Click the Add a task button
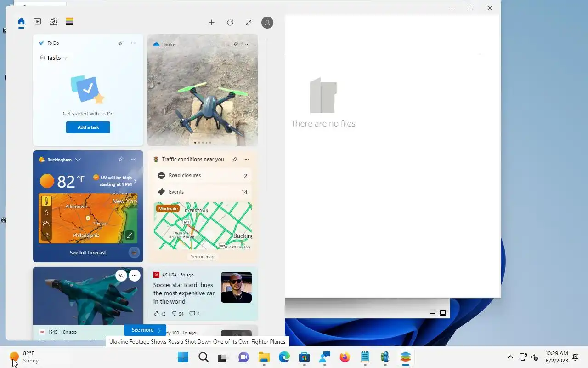588x368 pixels. tap(88, 127)
